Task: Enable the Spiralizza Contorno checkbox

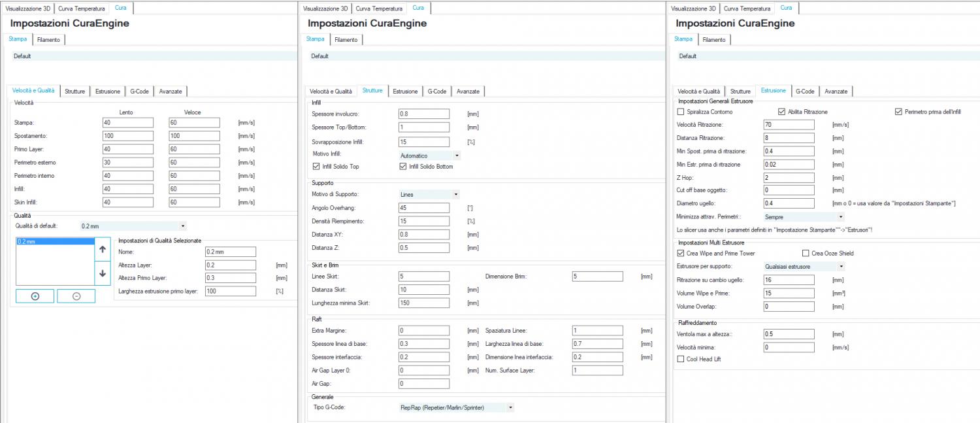Action: point(681,112)
